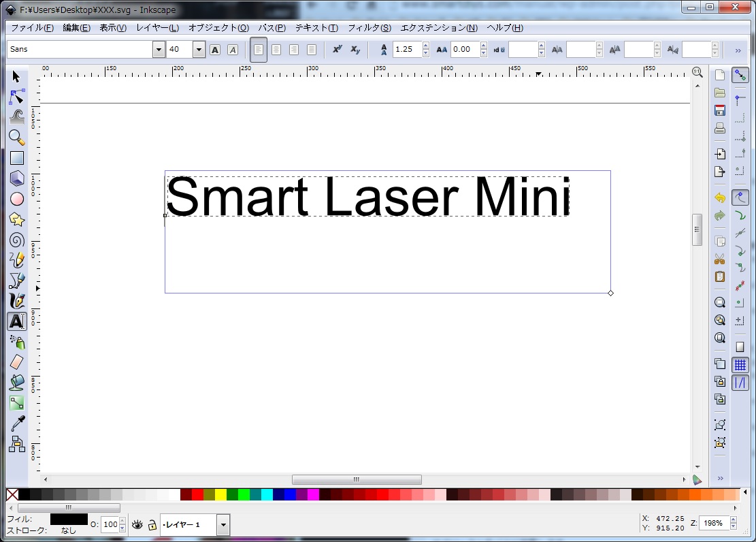This screenshot has width=756, height=542.
Task: Click the Paste clipboard icon
Action: coord(720,276)
